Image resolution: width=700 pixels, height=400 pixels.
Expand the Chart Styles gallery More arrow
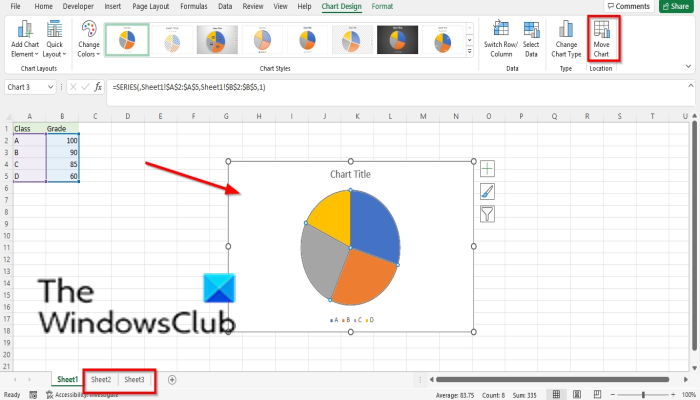coord(470,52)
